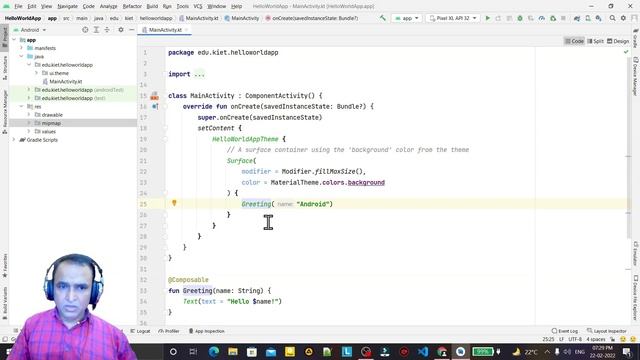This screenshot has width=640, height=360.
Task: Open File Explorer in taskbar
Action: click(x=233, y=351)
